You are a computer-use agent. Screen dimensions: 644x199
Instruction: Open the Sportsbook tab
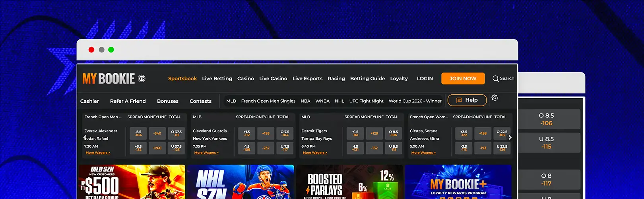[182, 78]
